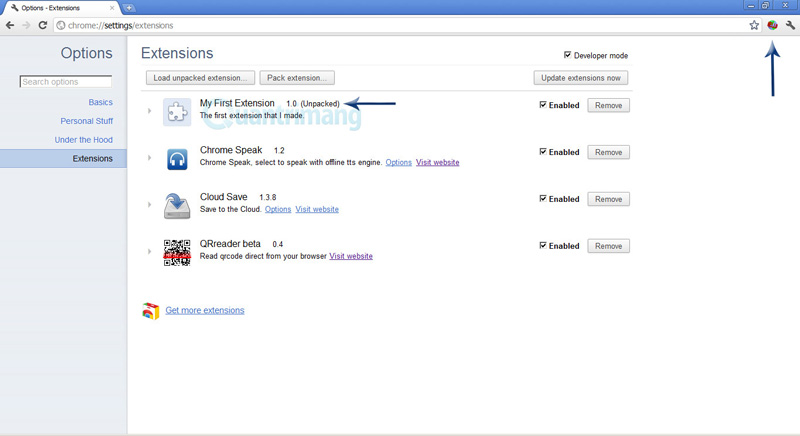The width and height of the screenshot is (800, 436).
Task: Switch to the Options - Extensions tab
Action: (x=60, y=8)
